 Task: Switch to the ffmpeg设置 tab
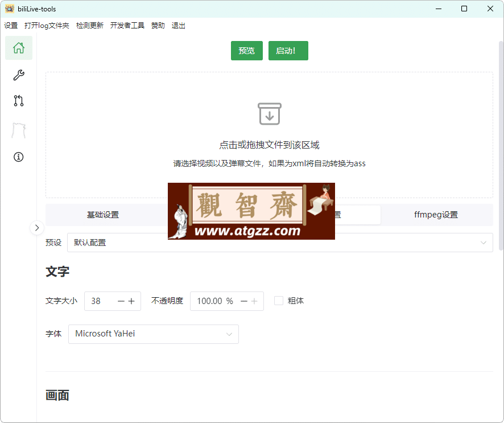click(x=436, y=215)
